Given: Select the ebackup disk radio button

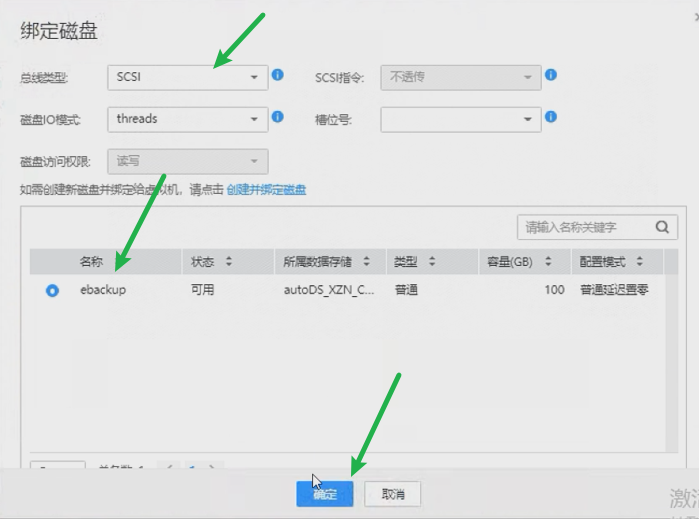Looking at the screenshot, I should click(x=52, y=291).
